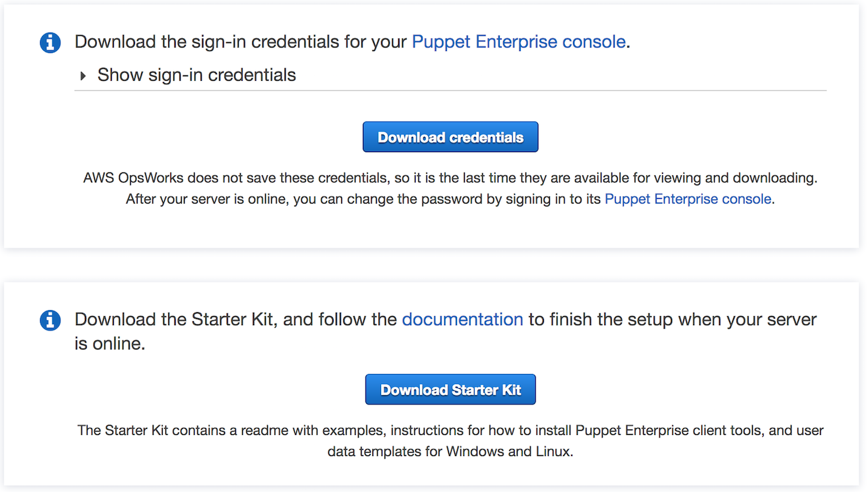Screen dimensions: 868x492
Task: Open the documentation link
Action: pos(462,319)
